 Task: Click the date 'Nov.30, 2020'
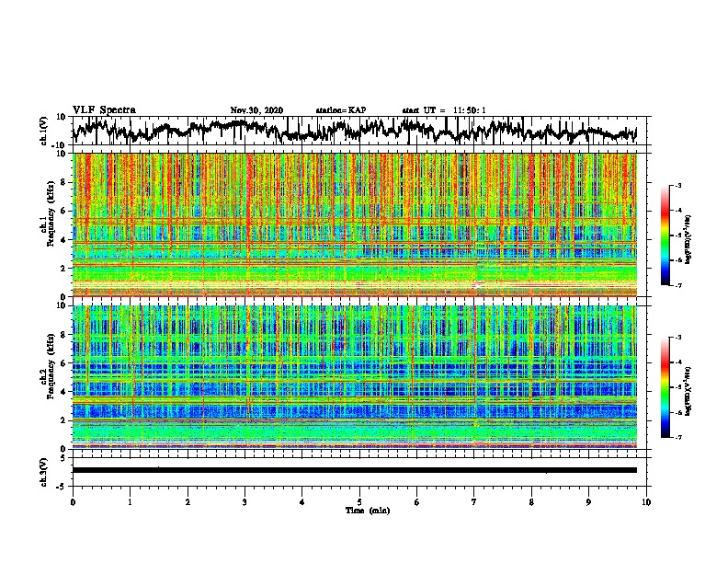(x=256, y=110)
